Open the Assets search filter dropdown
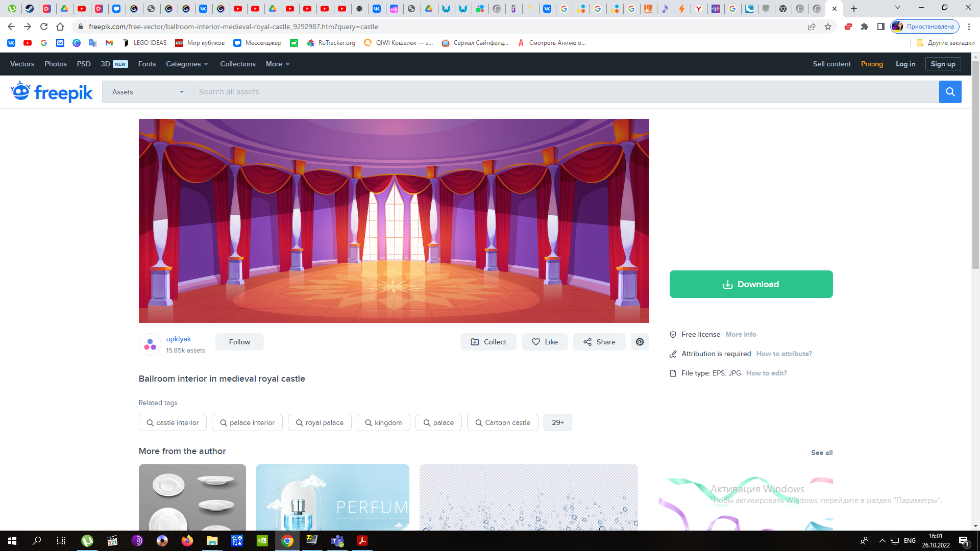Image resolution: width=980 pixels, height=551 pixels. (x=148, y=92)
